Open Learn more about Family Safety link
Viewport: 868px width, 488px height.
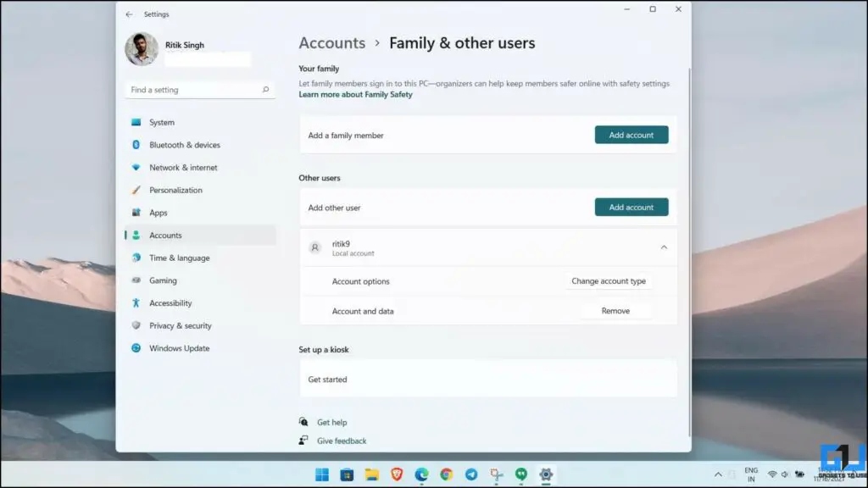point(353,94)
